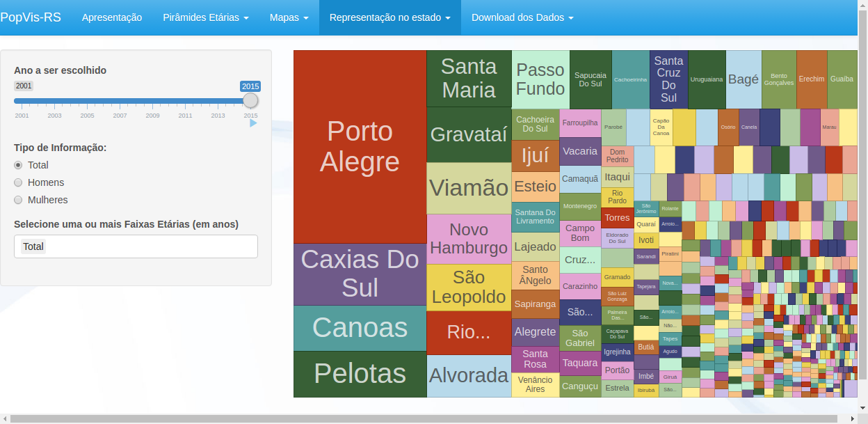The width and height of the screenshot is (868, 424).
Task: Click the "PopVis-RS" brand link
Action: click(32, 17)
